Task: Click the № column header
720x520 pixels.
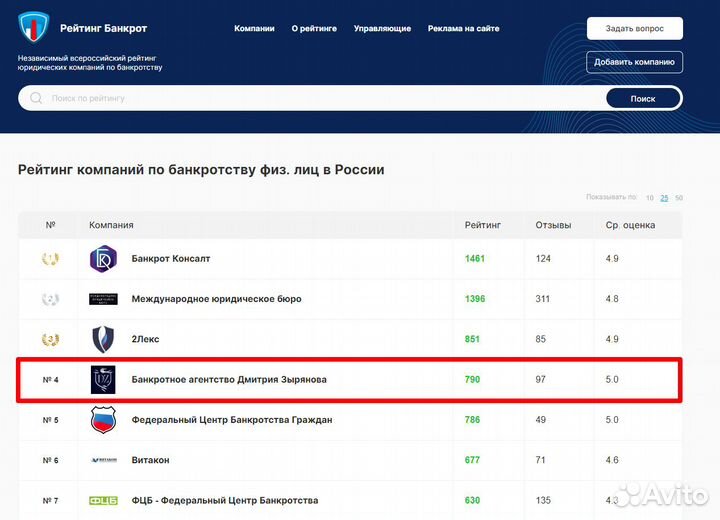Action: (x=51, y=225)
